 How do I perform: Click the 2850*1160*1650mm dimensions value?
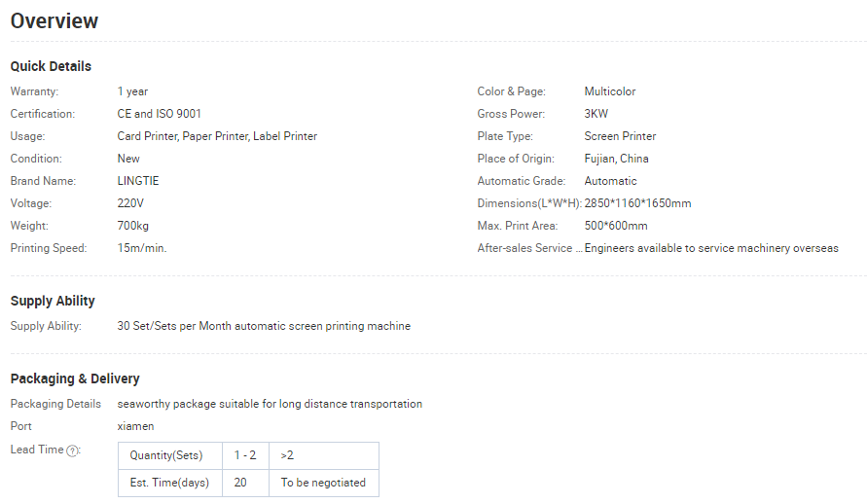637,203
